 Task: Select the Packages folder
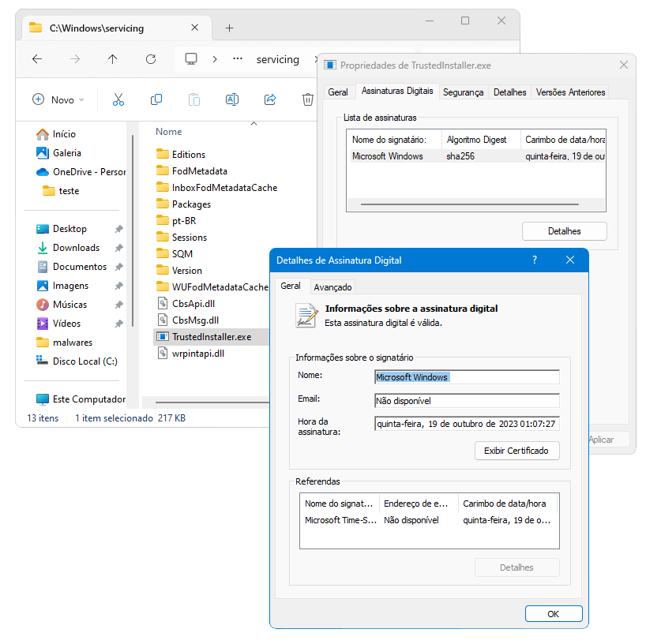(x=184, y=204)
